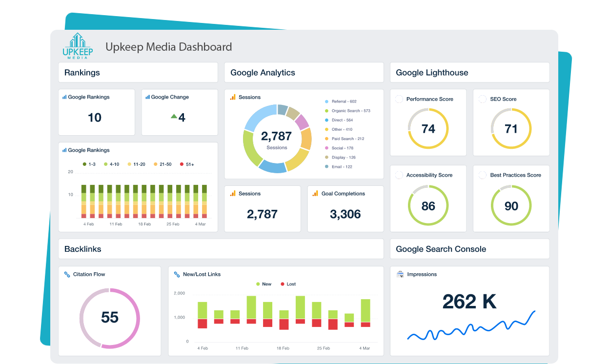Toggle the 21-50 legend series
Viewport: 609px width, 364px height.
pos(162,164)
